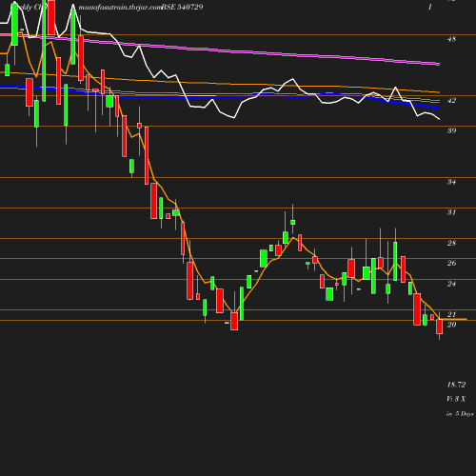This screenshot has width=476, height=476.
Task: Click the price label 20
Action: pyautogui.click(x=451, y=325)
